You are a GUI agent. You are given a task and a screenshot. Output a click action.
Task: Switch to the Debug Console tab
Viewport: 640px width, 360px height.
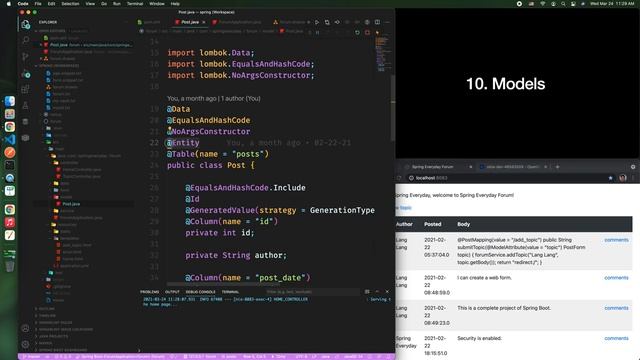200,292
